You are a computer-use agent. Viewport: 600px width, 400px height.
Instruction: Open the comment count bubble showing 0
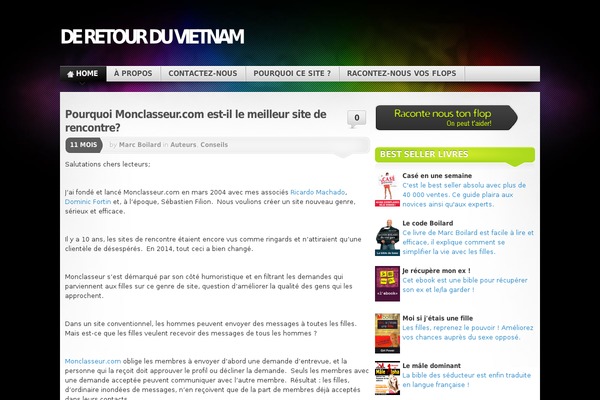coord(357,119)
